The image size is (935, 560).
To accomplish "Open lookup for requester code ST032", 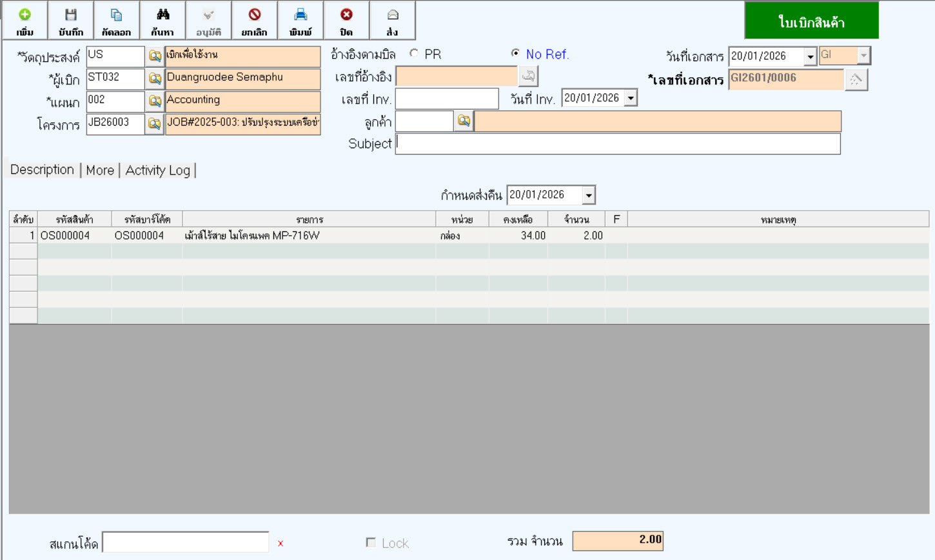I will 155,79.
